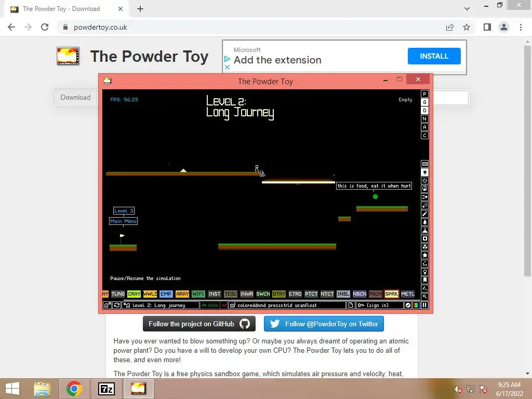Screen dimensions: 532x399
Task: Select the METL element
Action: [407, 294]
